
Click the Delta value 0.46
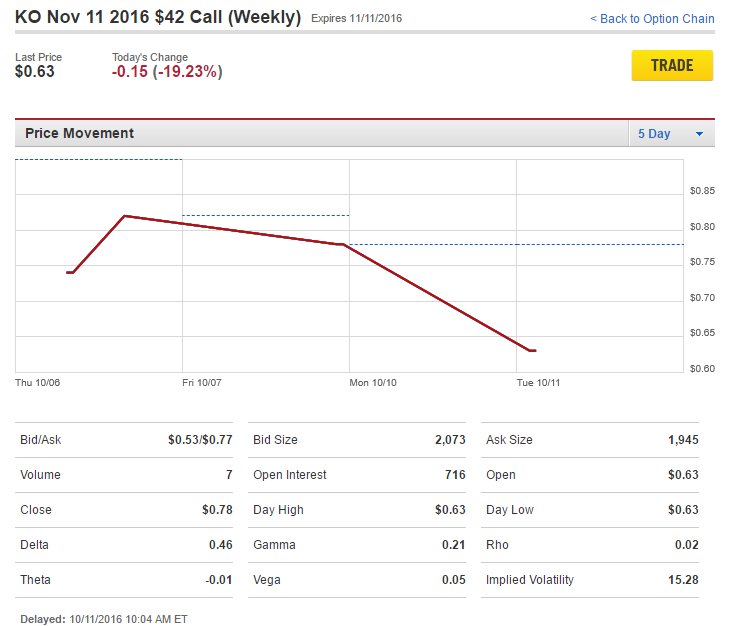click(x=220, y=545)
